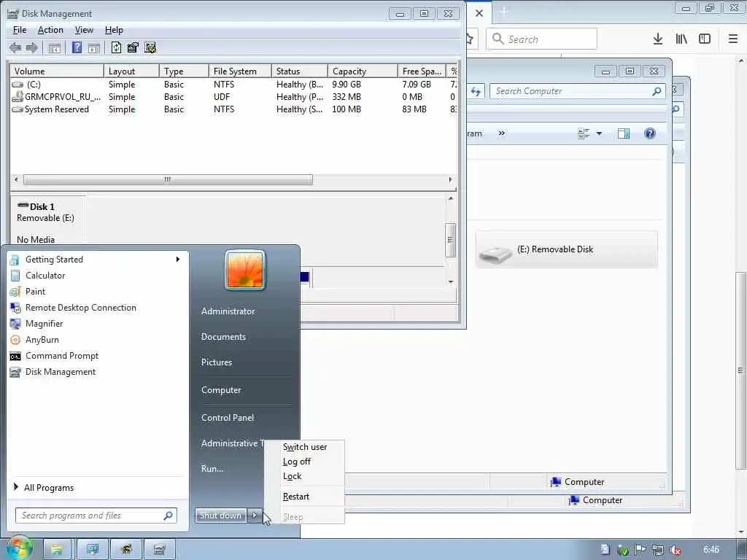747x560 pixels.
Task: Open the browser library icon
Action: 681,39
